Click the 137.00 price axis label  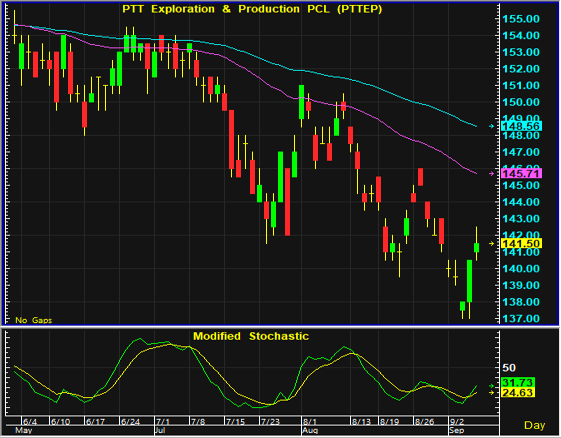[521, 318]
